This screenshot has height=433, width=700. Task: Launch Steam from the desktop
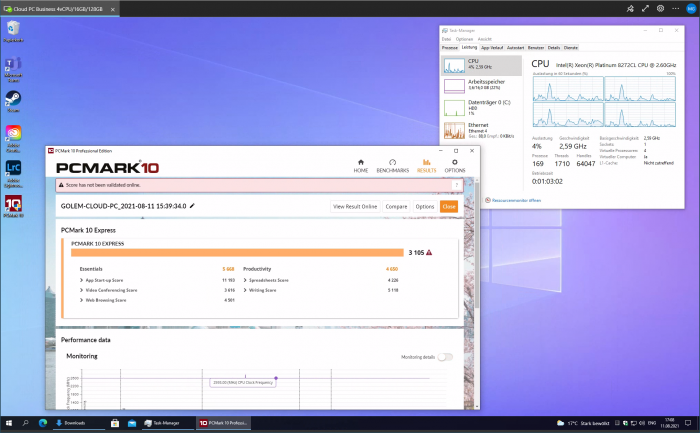13,102
